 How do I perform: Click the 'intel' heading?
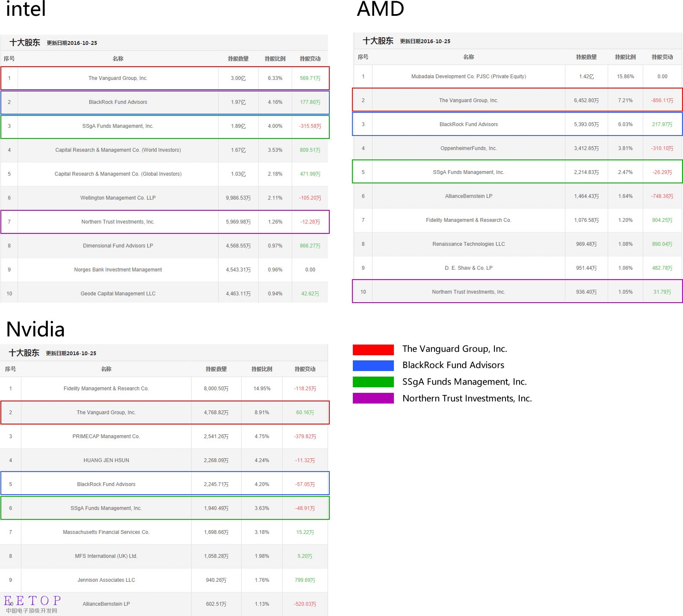pyautogui.click(x=26, y=9)
